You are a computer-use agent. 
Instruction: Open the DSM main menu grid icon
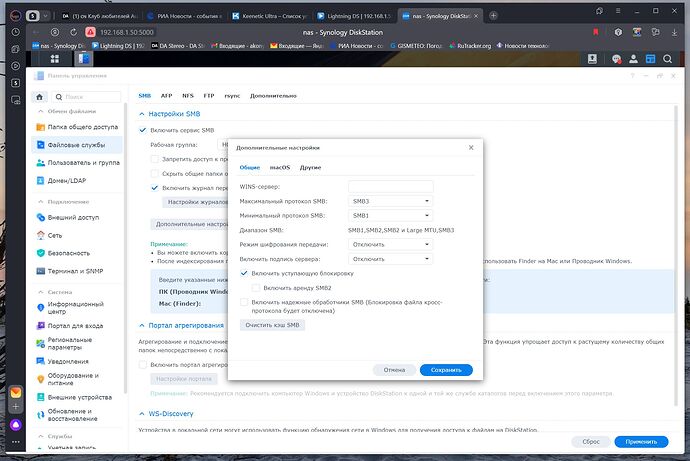(x=55, y=59)
